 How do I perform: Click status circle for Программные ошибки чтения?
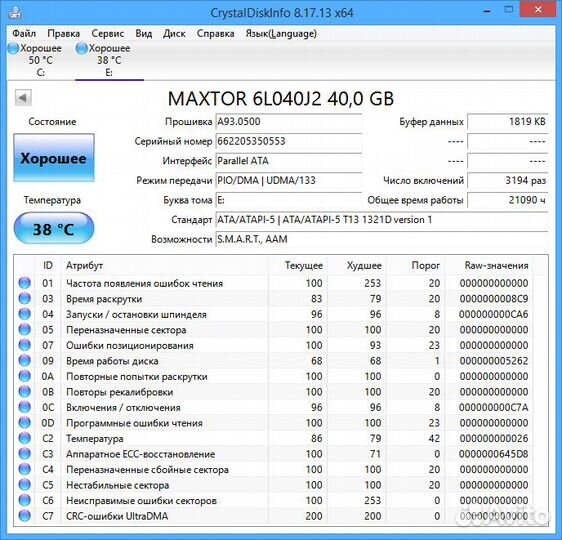[x=25, y=422]
